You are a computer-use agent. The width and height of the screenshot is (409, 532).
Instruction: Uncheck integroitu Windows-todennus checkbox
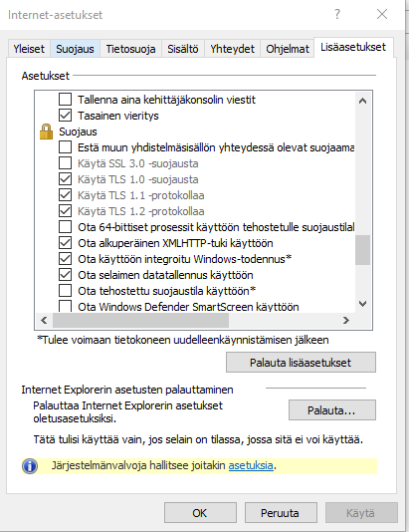pyautogui.click(x=65, y=259)
